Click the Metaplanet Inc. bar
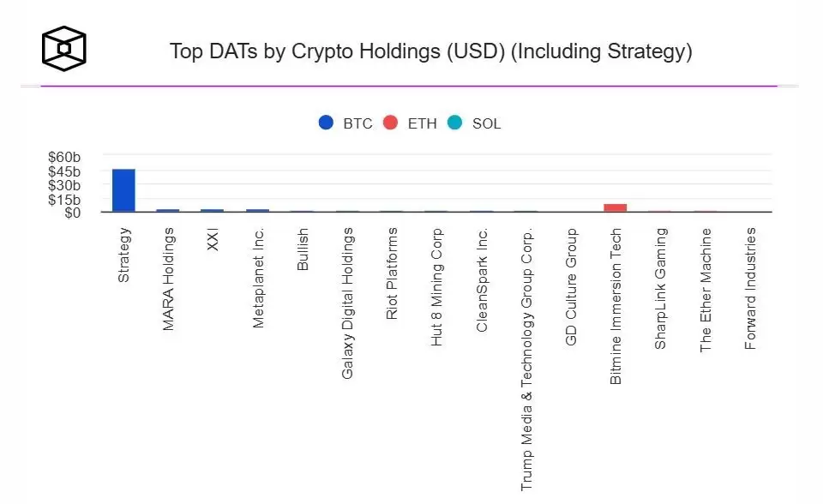823x504 pixels. [258, 211]
